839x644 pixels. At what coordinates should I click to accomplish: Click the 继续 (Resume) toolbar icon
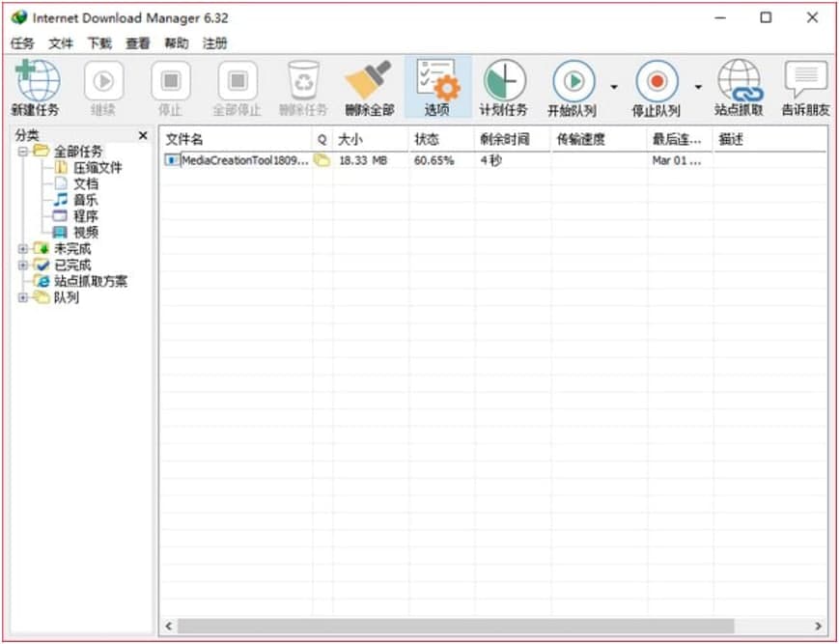(x=103, y=85)
